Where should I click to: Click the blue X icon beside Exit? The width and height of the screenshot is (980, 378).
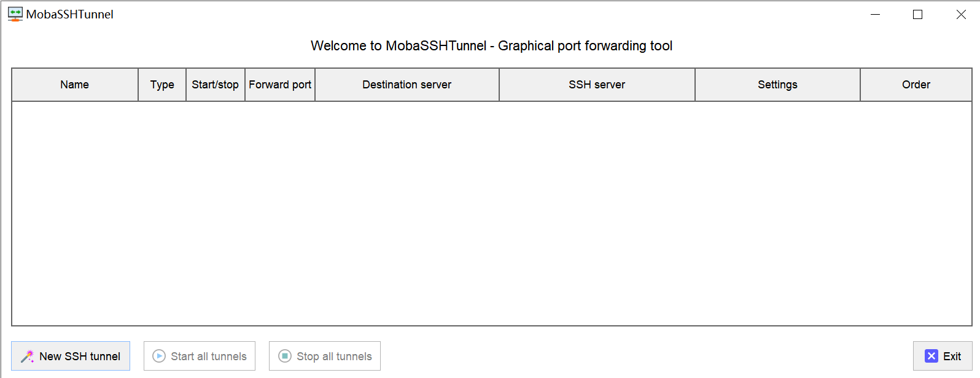931,356
